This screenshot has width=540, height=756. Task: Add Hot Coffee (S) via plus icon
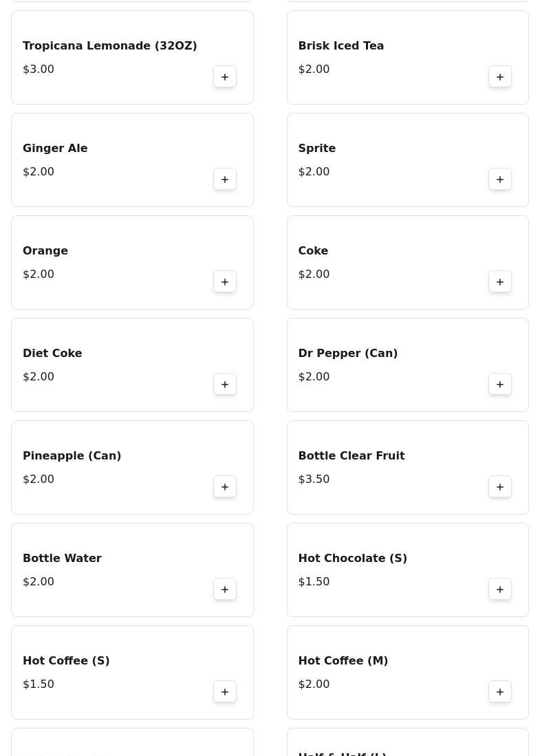coord(225,692)
